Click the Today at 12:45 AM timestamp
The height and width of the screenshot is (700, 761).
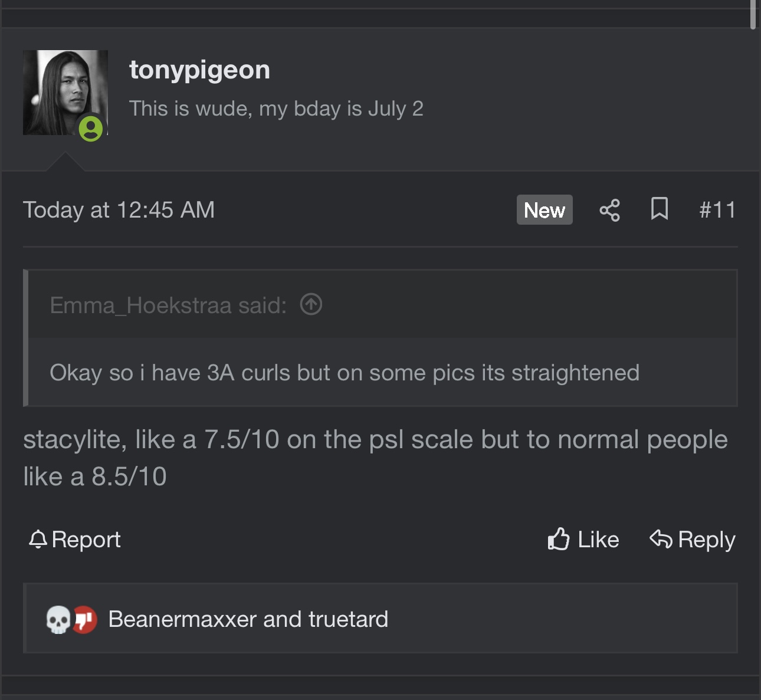pos(119,210)
